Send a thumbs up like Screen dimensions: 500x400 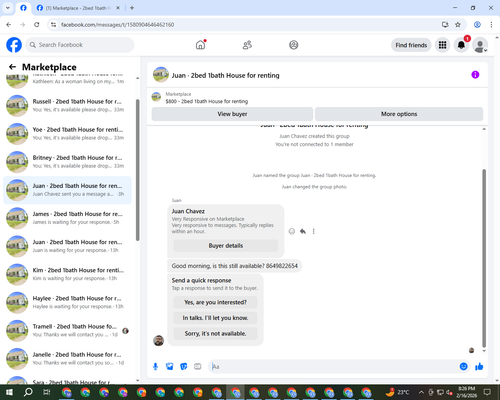(x=479, y=367)
